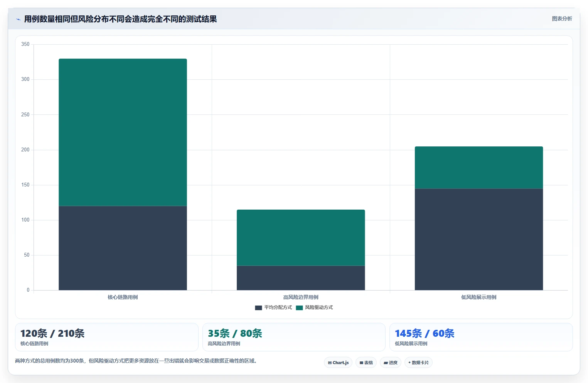Viewport: 588px width, 383px height.
Task: Click the green bar segment for 低风险展示用例
Action: click(x=479, y=168)
